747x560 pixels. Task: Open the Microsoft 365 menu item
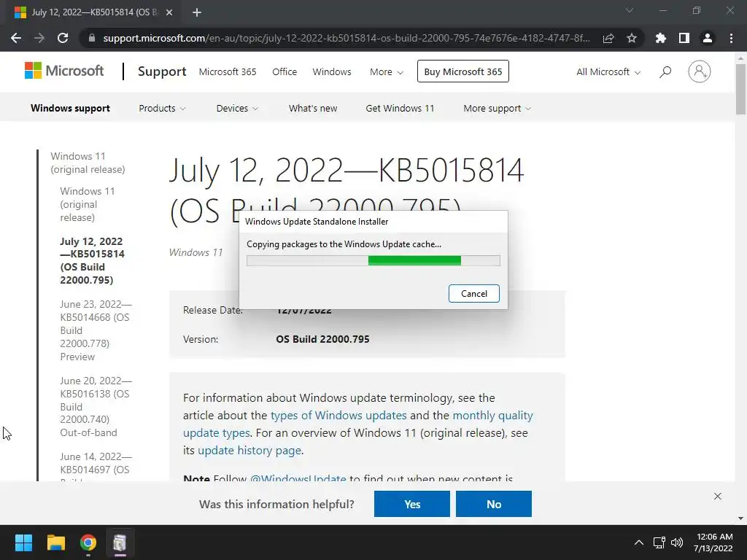pos(228,72)
